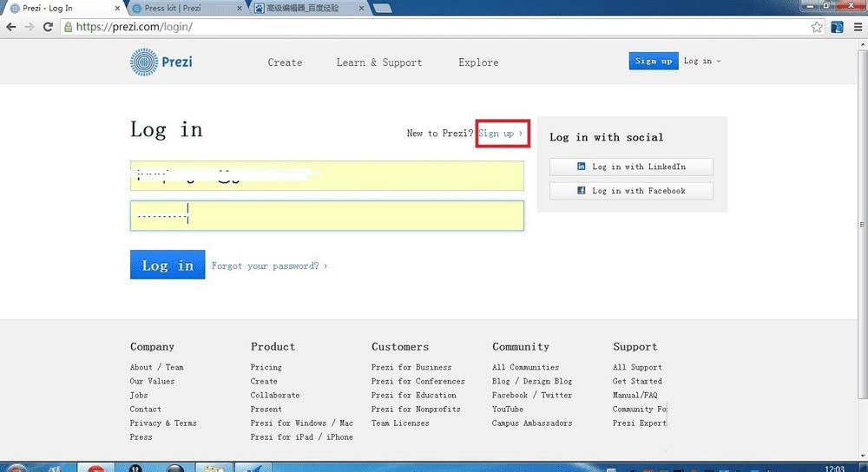Log in with Facebook button
This screenshot has height=472, width=868.
[x=631, y=191]
